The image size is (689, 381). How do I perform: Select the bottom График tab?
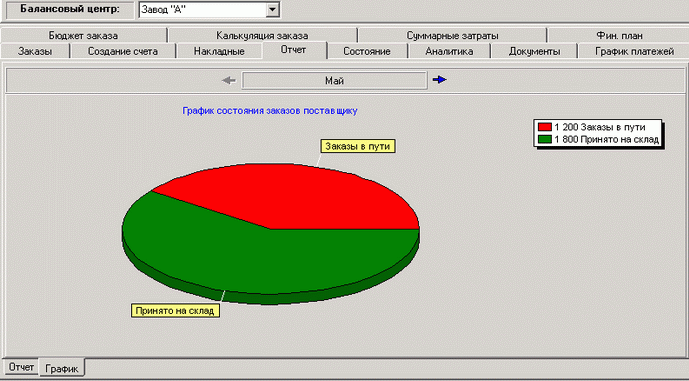[x=62, y=368]
